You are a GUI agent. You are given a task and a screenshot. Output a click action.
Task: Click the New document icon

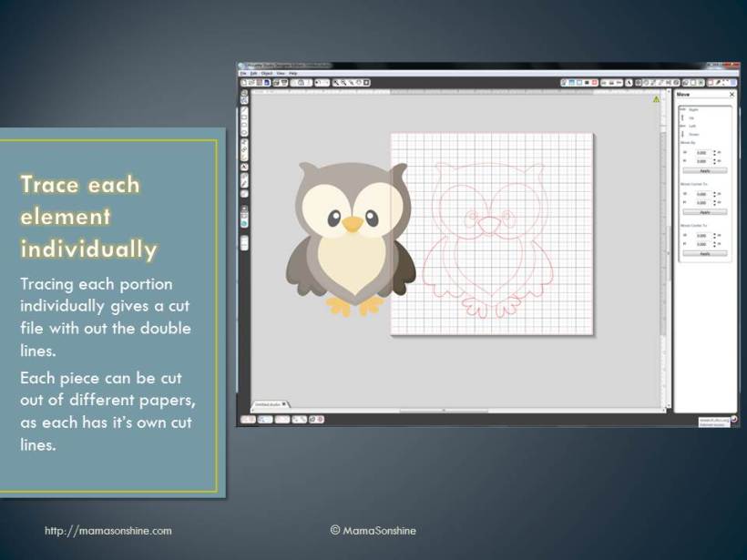click(243, 82)
